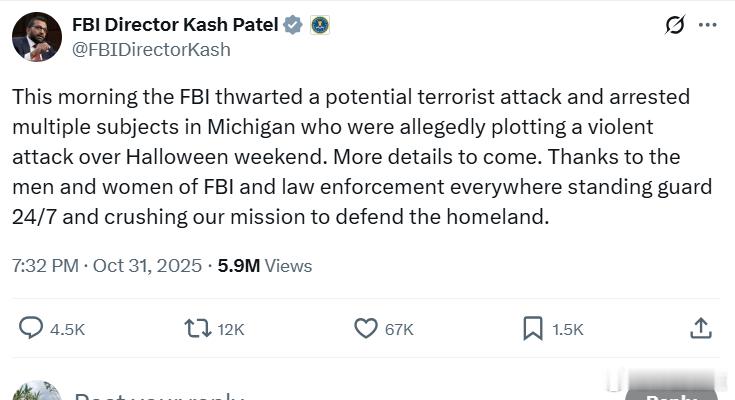Click the 12K reposts count

231,329
